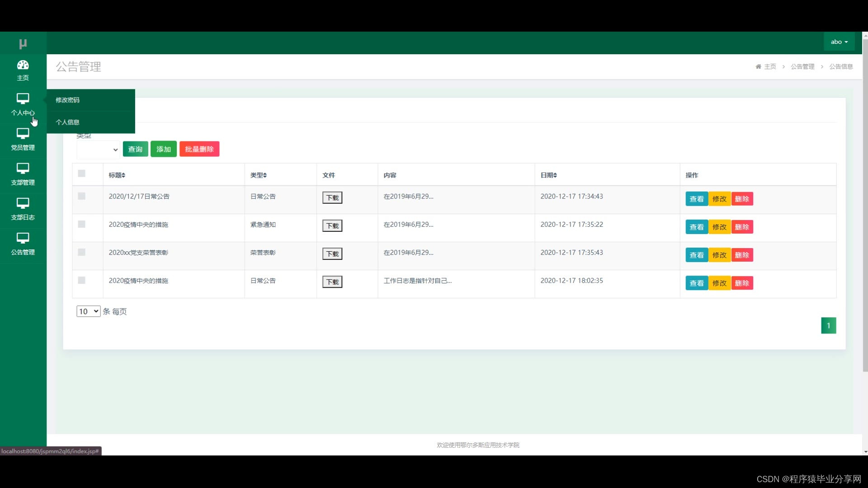Check the 2020/12/17日常公告 row checkbox
Image resolution: width=868 pixels, height=488 pixels.
click(82, 196)
